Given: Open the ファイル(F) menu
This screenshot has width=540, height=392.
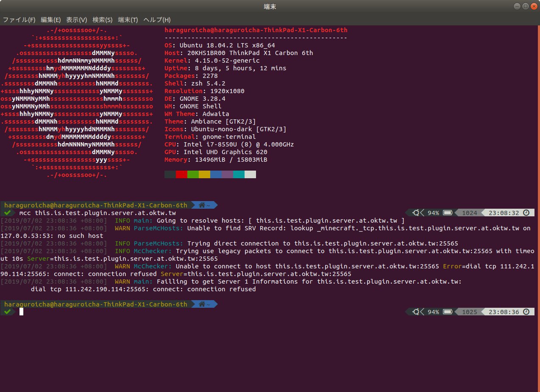Looking at the screenshot, I should [x=19, y=20].
